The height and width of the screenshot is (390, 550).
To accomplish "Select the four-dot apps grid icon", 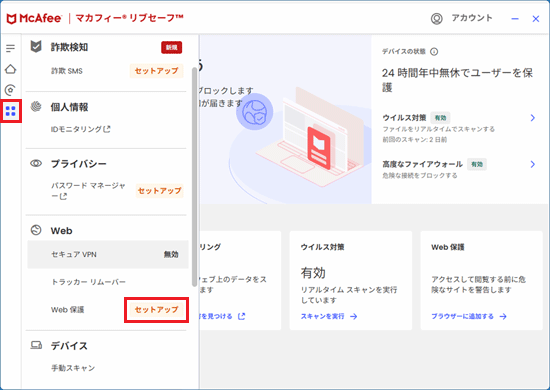I will (x=11, y=111).
